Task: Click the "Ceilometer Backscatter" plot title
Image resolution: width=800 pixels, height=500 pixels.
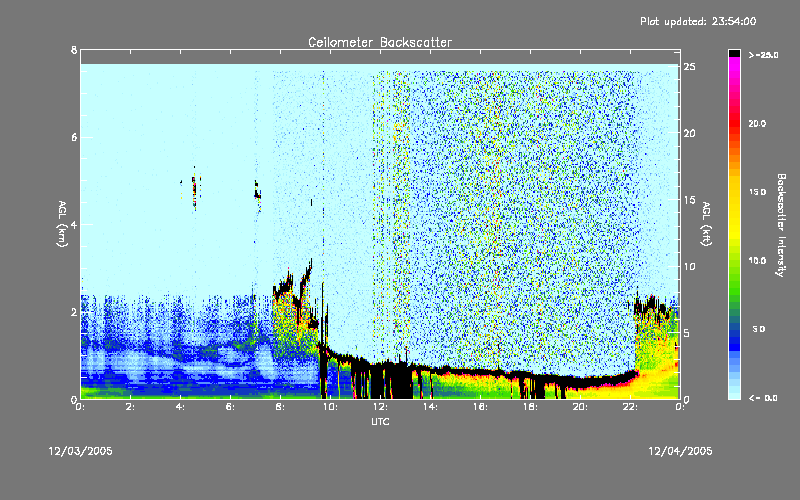Action: click(380, 42)
